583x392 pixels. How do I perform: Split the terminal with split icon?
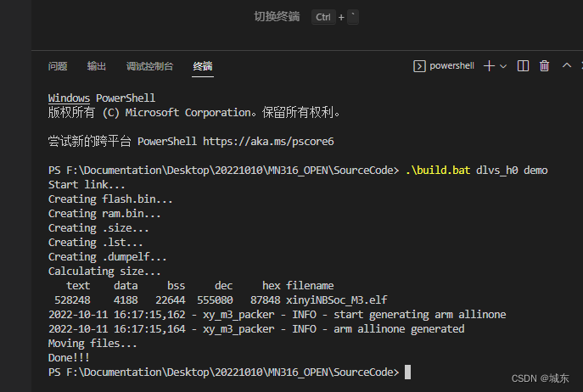tap(523, 66)
